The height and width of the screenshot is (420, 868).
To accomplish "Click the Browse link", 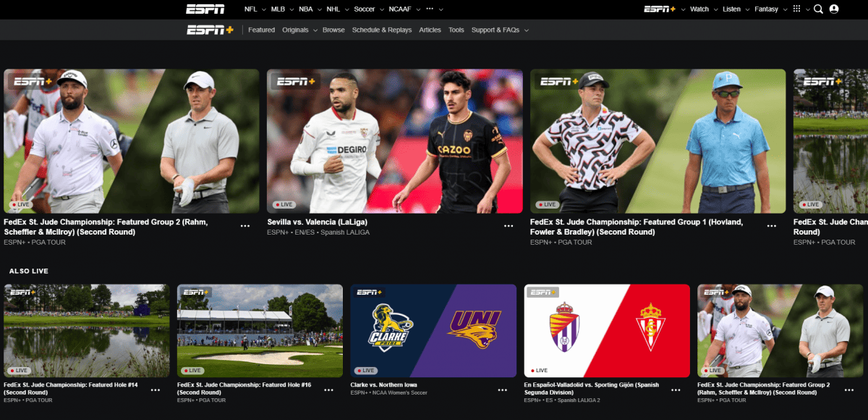I will [333, 30].
